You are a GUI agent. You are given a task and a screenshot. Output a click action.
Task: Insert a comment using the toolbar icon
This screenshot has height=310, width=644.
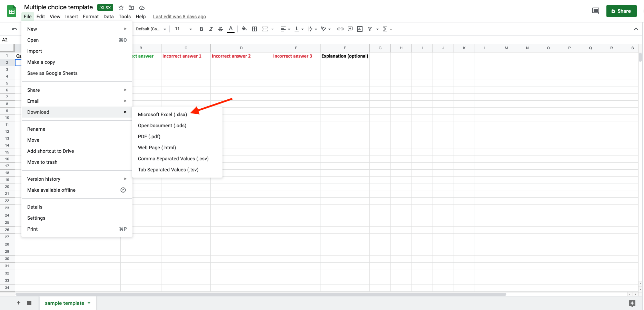click(350, 29)
